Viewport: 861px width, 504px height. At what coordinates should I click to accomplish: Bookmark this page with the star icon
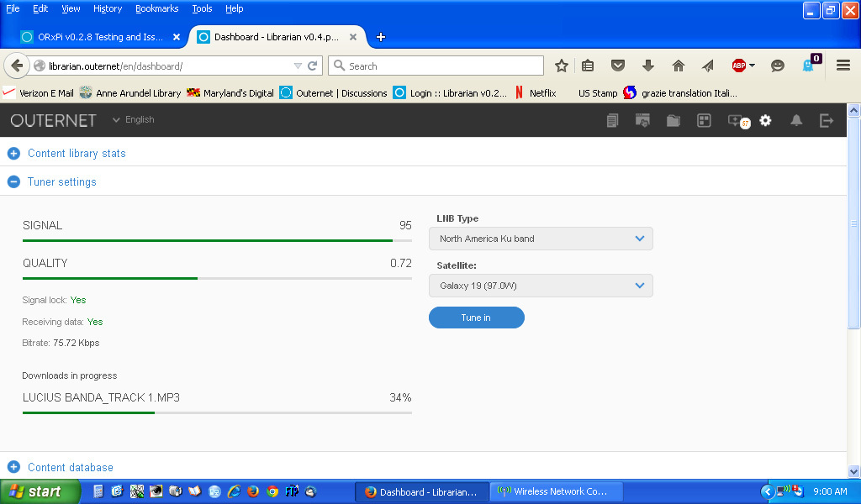click(x=561, y=66)
